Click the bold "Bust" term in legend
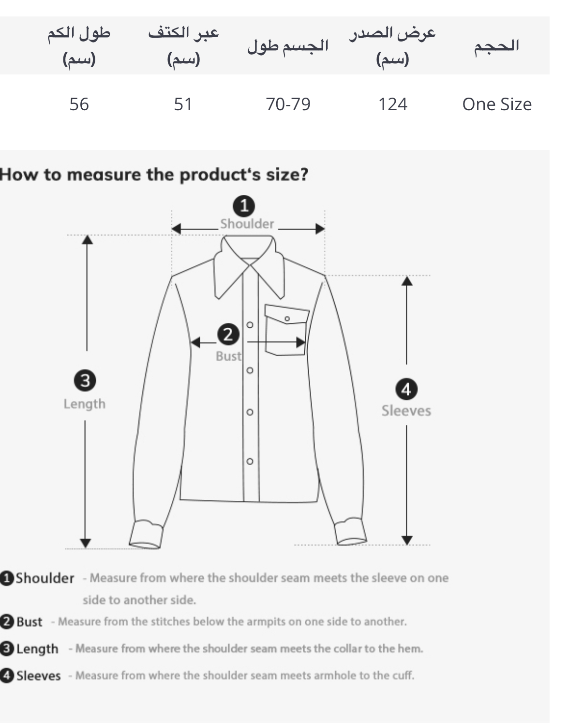This screenshot has height=728, width=567. tap(30, 622)
